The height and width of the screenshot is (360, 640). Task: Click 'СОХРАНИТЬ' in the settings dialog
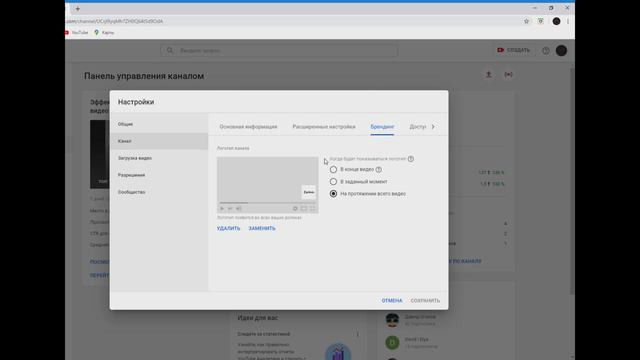coord(425,300)
